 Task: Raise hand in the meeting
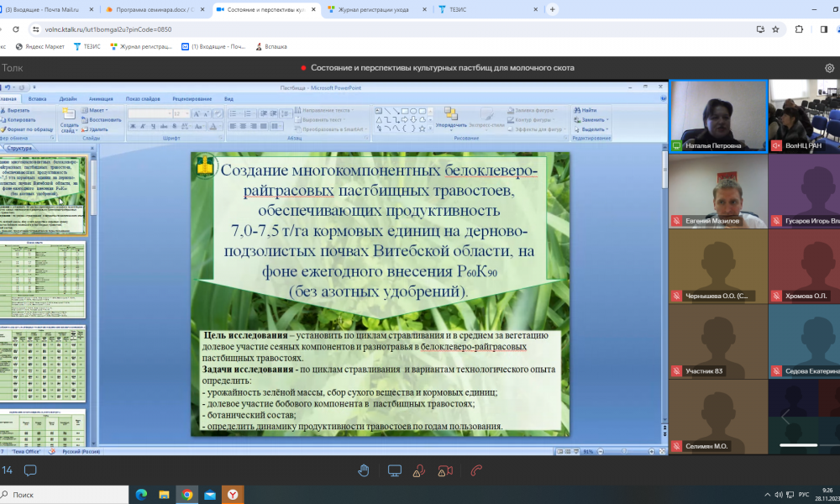point(364,470)
